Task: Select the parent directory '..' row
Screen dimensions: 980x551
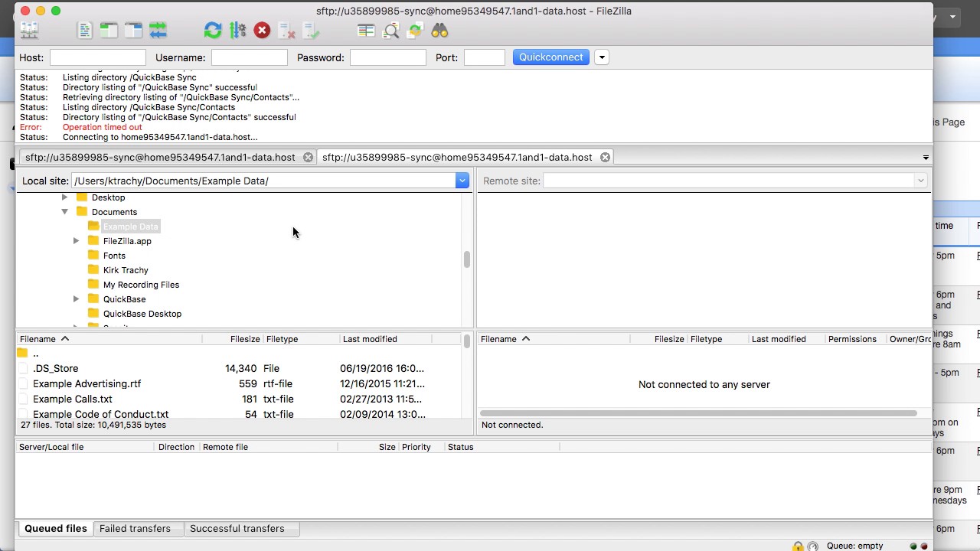Action: [237, 354]
